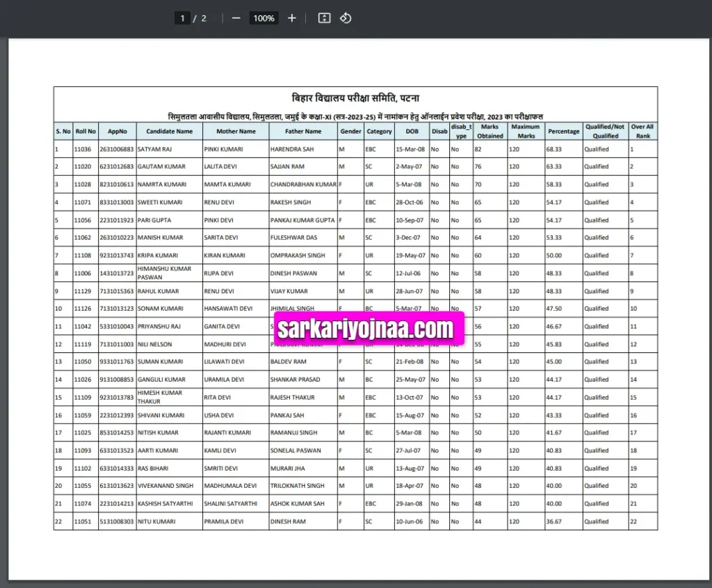
Task: Click the fit to page icon
Action: click(x=324, y=18)
